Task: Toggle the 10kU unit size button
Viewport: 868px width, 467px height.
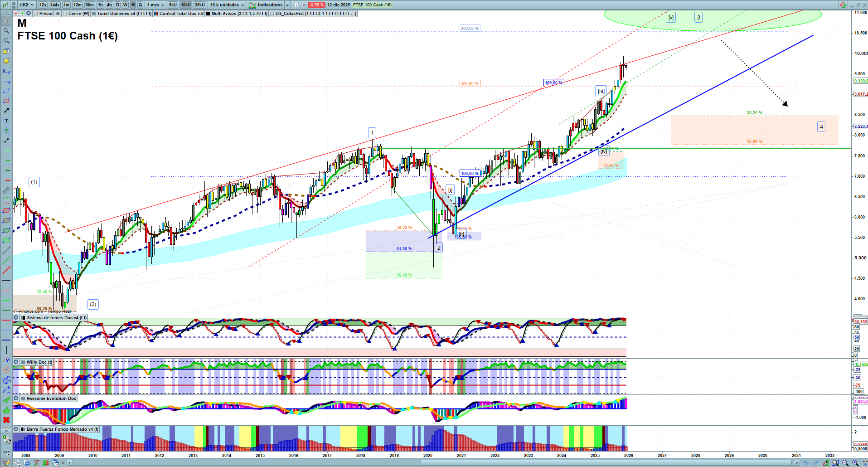Action: [x=186, y=5]
